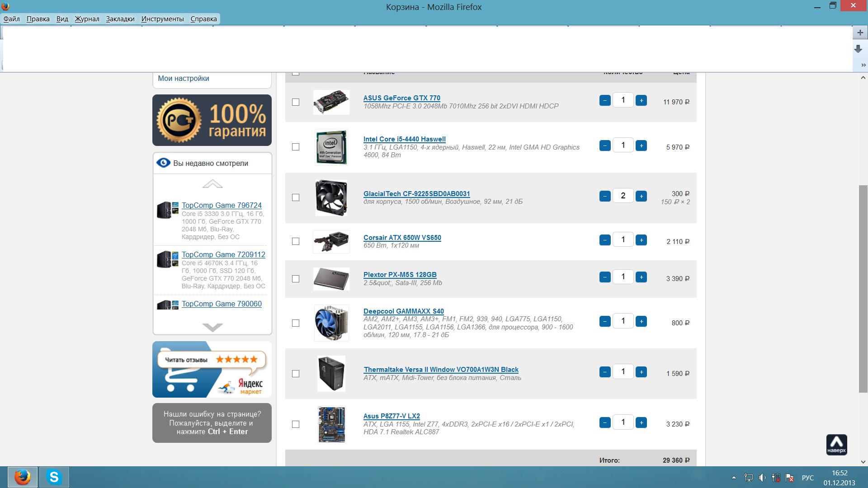Open the Справка menu
The height and width of the screenshot is (488, 868).
(203, 19)
